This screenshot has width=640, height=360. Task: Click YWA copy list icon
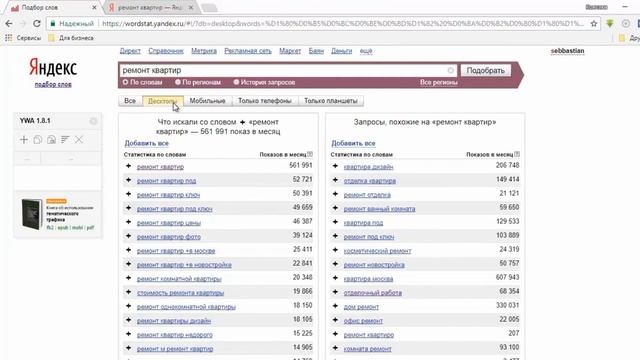[38, 140]
